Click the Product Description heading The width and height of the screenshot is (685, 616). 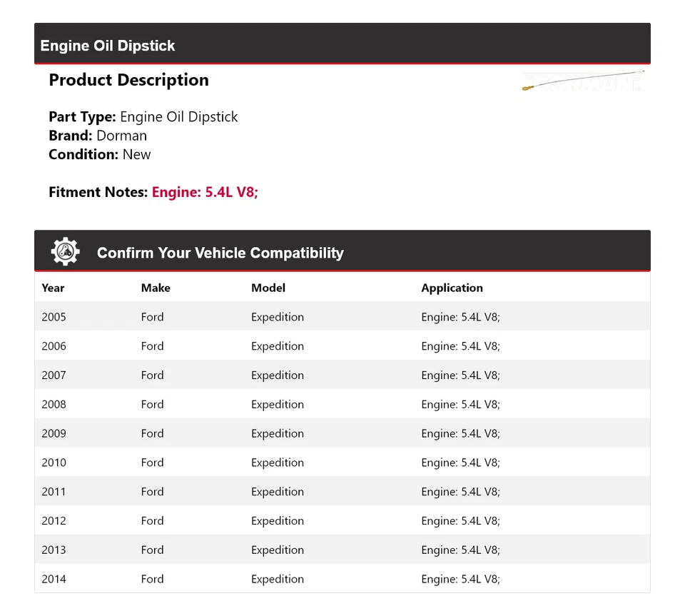tap(128, 80)
